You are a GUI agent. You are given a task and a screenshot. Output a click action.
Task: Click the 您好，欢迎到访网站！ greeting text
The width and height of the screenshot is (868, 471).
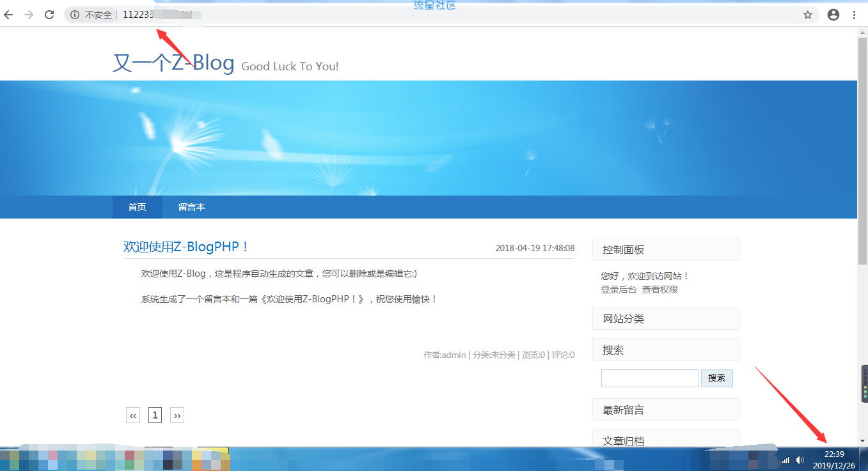tap(645, 276)
